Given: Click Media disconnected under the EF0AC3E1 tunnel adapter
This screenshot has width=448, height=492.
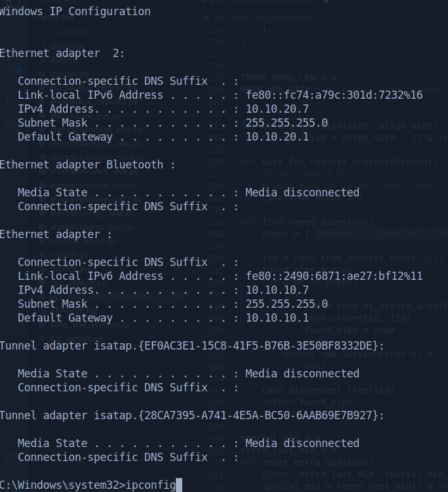Looking at the screenshot, I should coord(302,374).
